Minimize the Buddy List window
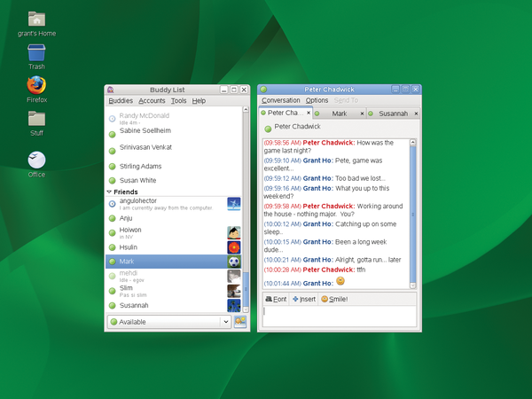 tap(223, 90)
